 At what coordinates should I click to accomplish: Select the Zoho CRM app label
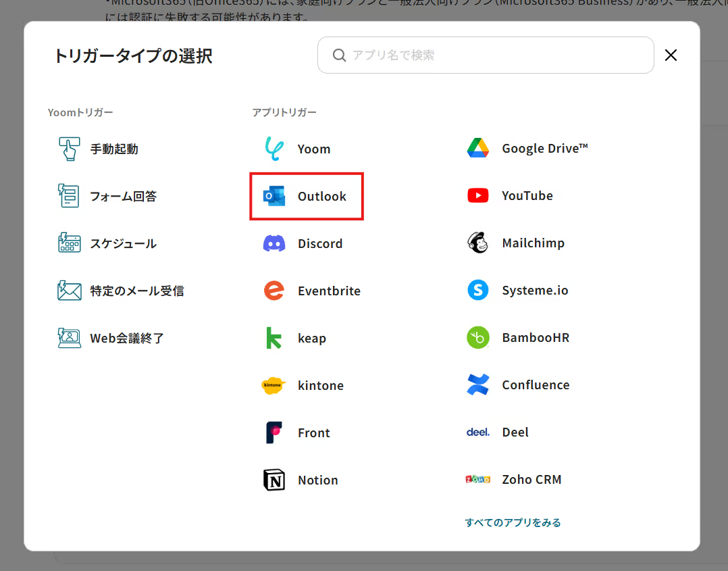531,479
